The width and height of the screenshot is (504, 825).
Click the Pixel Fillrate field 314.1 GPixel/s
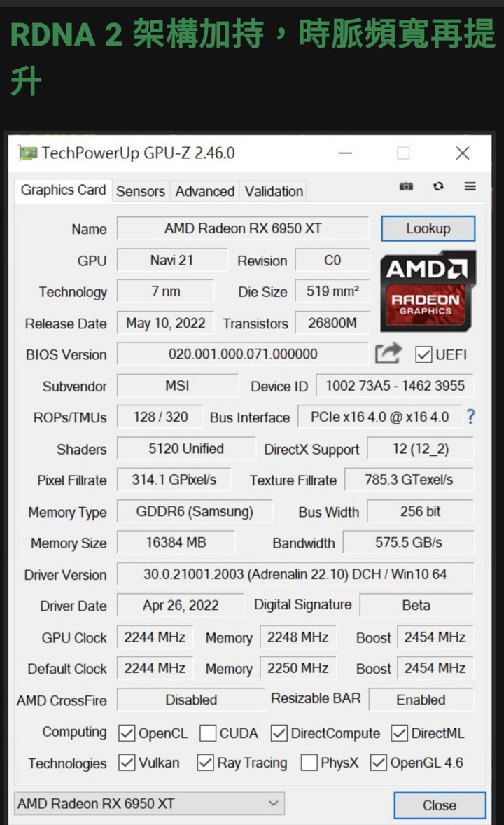(174, 479)
